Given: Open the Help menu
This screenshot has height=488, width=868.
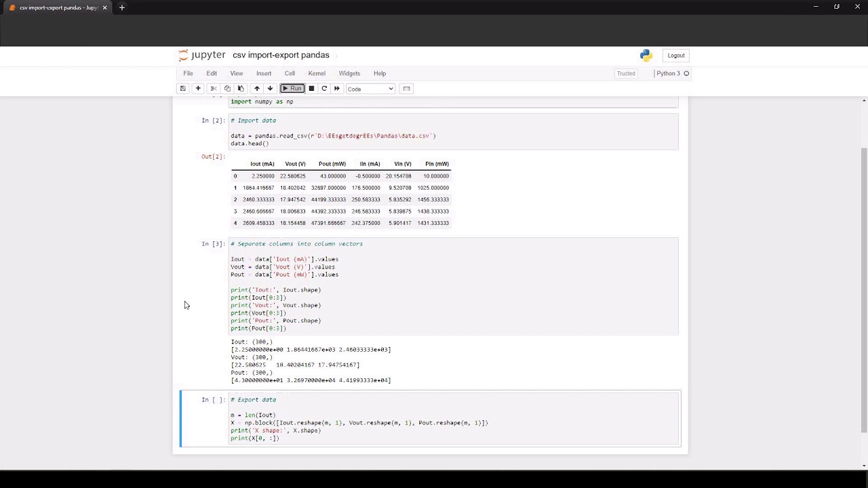Looking at the screenshot, I should pos(380,73).
